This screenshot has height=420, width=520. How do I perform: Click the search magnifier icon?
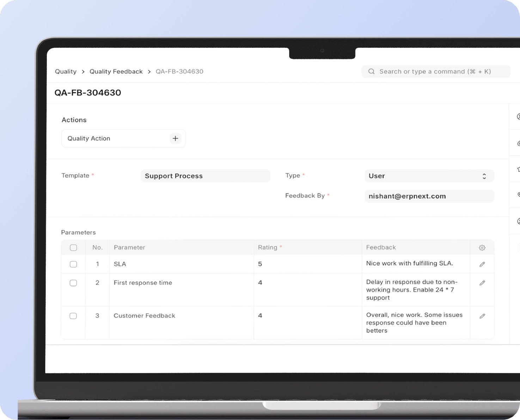pos(371,72)
